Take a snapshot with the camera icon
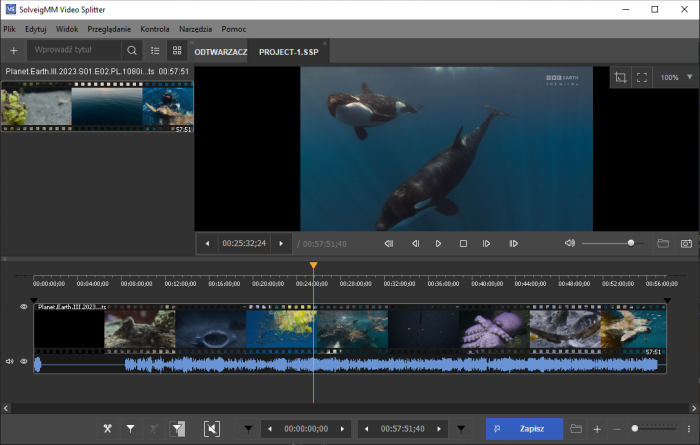Image resolution: width=700 pixels, height=445 pixels. click(686, 243)
